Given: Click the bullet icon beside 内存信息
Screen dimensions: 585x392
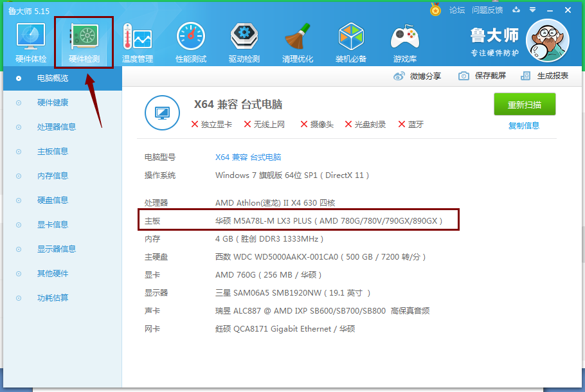Looking at the screenshot, I should (x=19, y=176).
